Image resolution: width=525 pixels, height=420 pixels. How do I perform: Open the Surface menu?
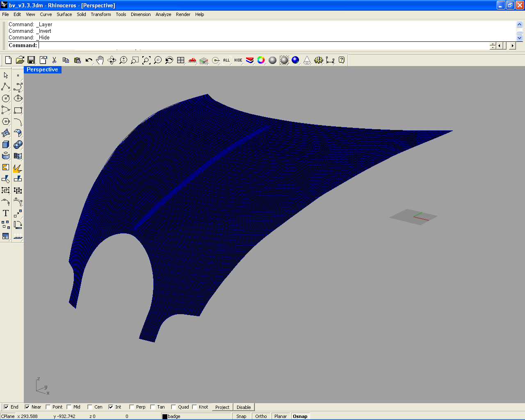[x=64, y=14]
